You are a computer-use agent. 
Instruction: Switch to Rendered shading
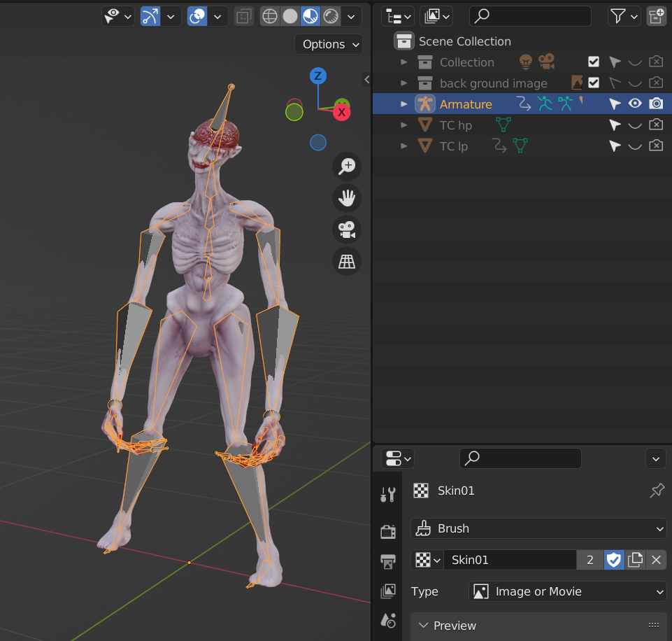click(x=331, y=16)
